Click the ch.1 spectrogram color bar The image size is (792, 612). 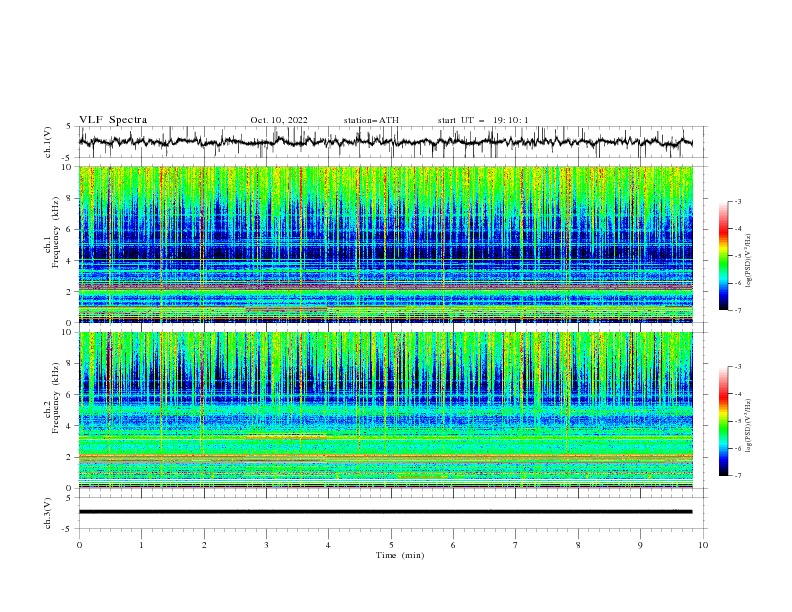click(723, 256)
